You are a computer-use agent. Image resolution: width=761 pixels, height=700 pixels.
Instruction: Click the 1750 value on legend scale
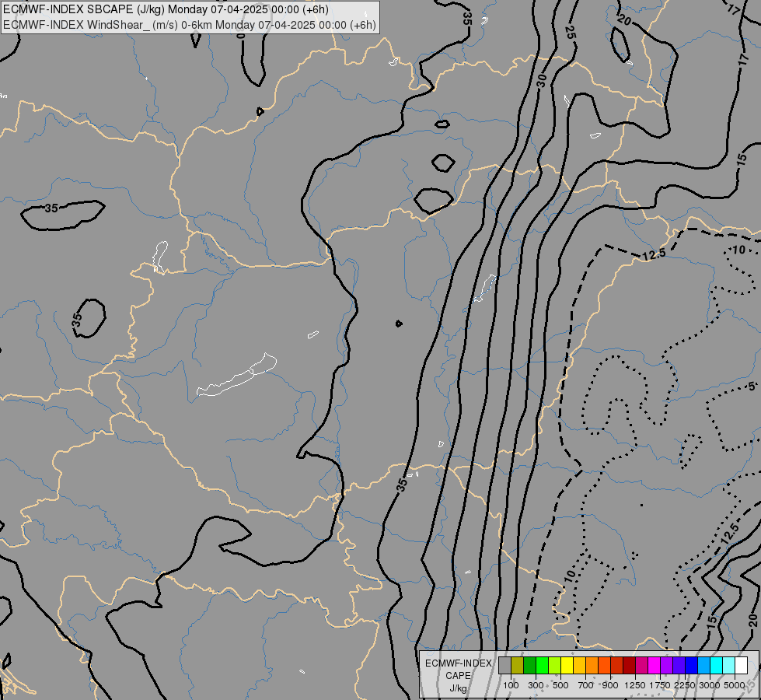pyautogui.click(x=660, y=685)
